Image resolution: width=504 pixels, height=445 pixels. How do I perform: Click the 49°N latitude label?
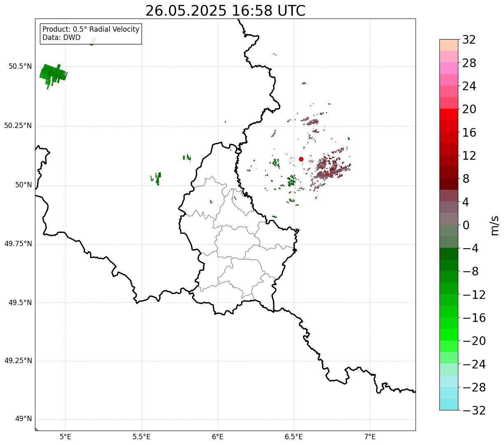23,419
